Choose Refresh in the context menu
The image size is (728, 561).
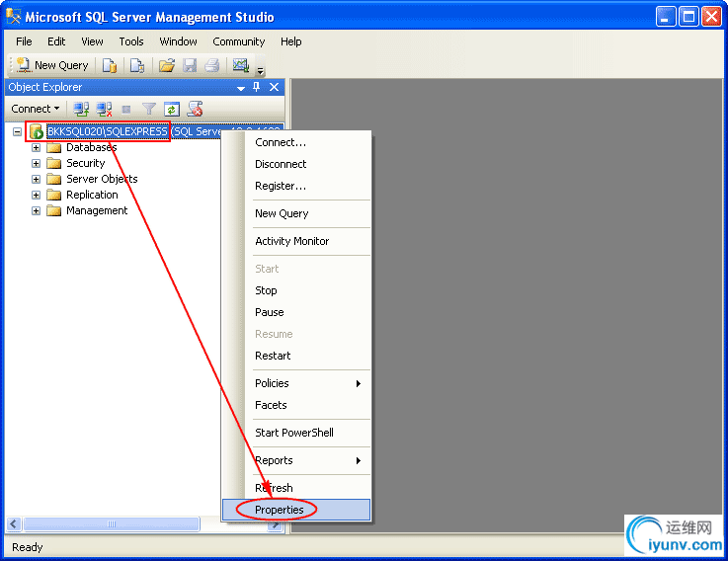pos(296,488)
